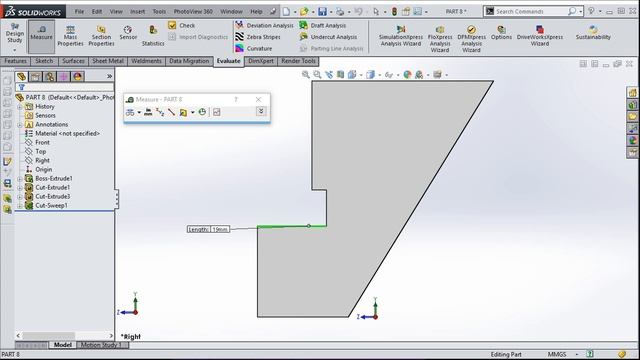The image size is (640, 360).
Task: Open the Edit Appearance color icon
Action: point(407,75)
